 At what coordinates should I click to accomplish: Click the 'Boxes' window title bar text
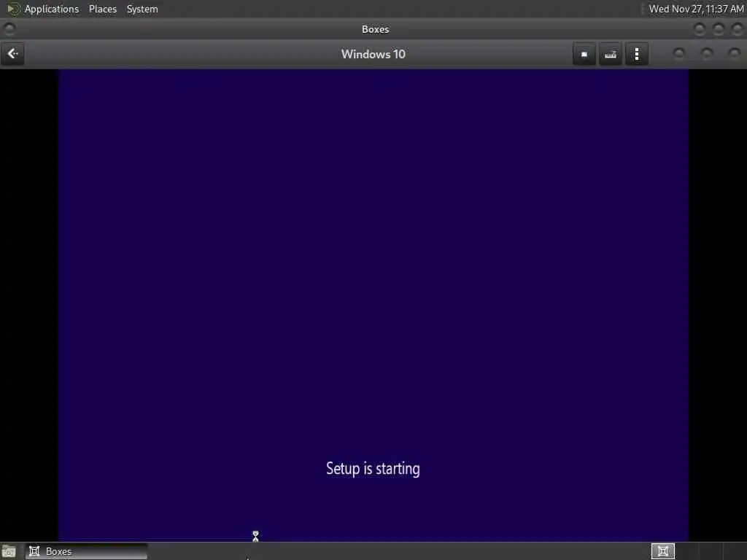coord(376,29)
